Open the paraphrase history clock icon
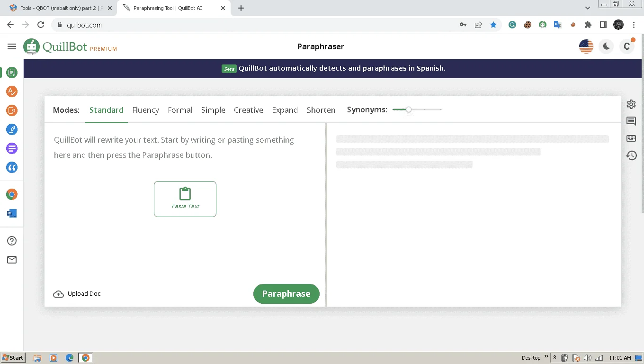This screenshot has height=364, width=644. [631, 155]
